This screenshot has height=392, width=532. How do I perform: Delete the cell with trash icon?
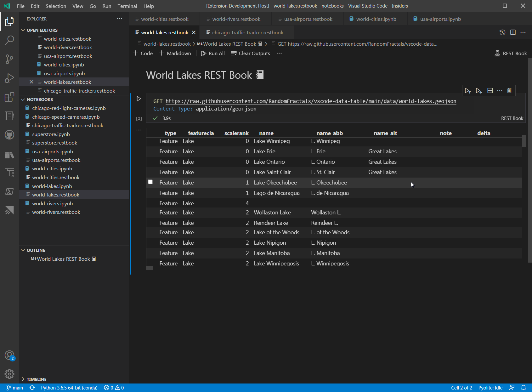click(x=509, y=91)
